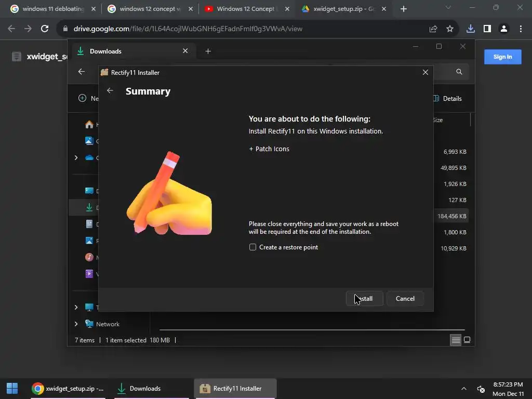Go back in Chrome browser history
This screenshot has width=532, height=399.
11,29
